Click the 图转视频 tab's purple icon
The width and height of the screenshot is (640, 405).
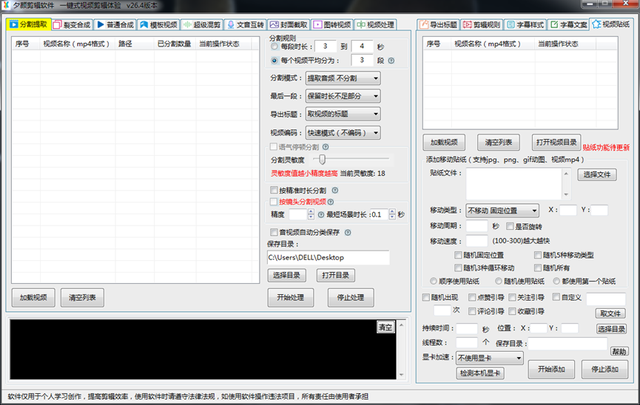coord(318,25)
